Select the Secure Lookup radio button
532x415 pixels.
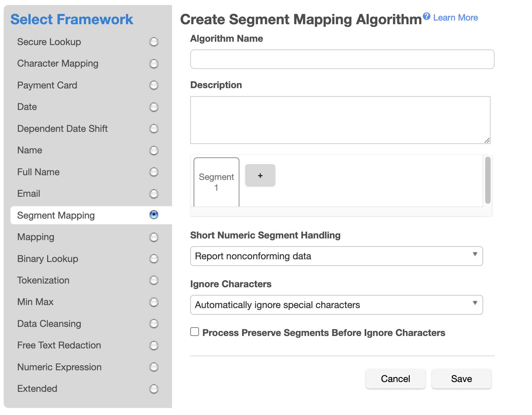point(154,42)
